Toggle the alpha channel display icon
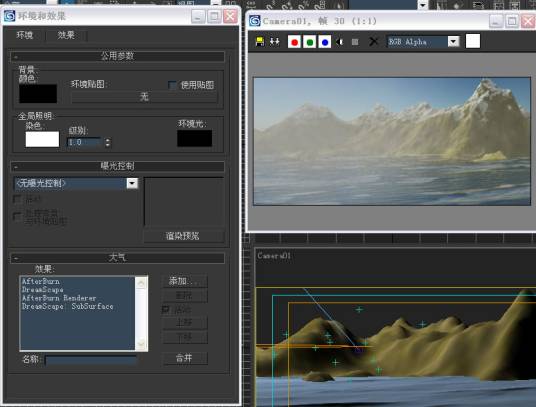This screenshot has height=407, width=536. (x=339, y=42)
